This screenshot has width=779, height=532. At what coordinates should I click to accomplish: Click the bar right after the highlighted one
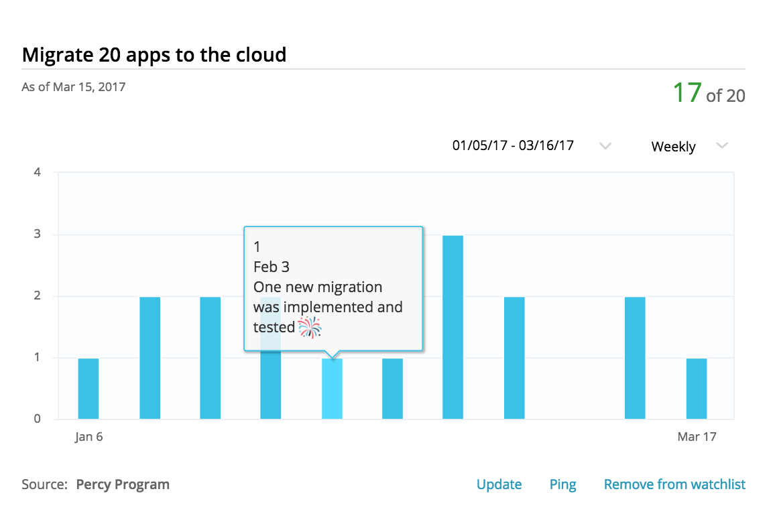[392, 389]
